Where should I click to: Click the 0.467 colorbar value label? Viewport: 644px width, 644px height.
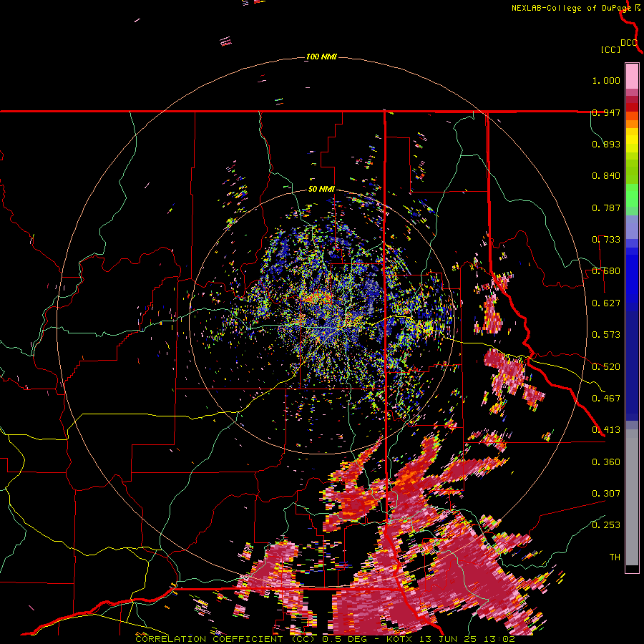606,399
